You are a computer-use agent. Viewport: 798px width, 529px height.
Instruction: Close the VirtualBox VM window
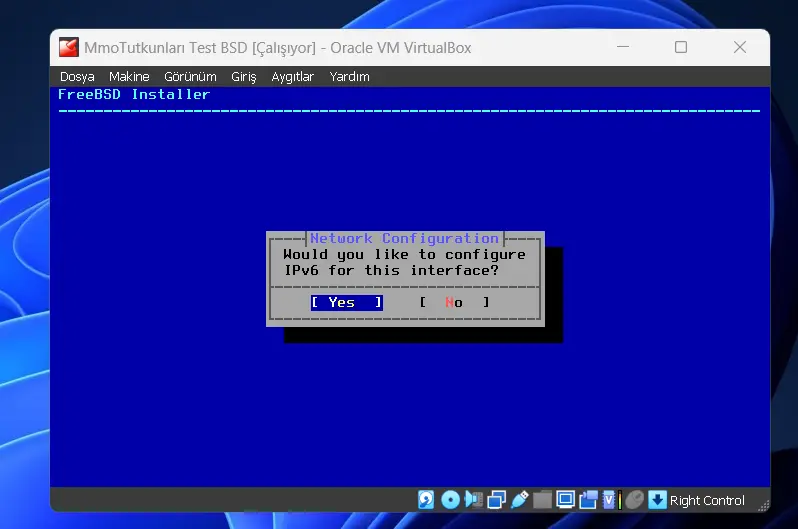(x=740, y=47)
